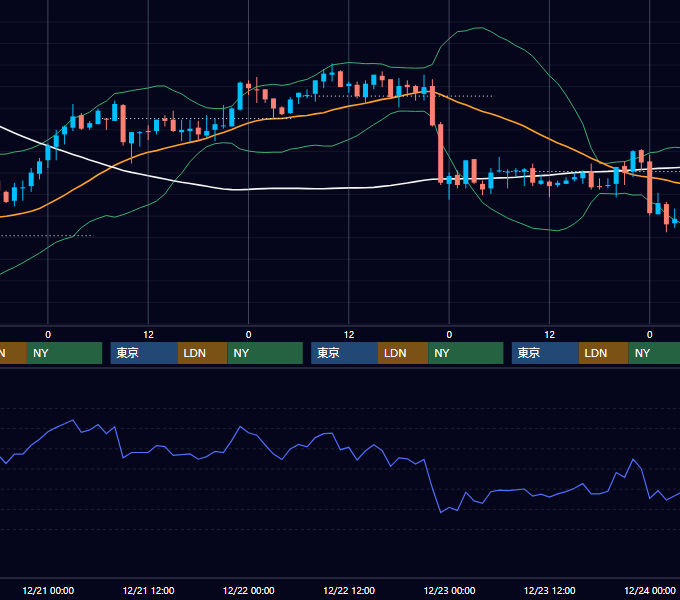Click the '12/22 00:00' date label
Image resolution: width=680 pixels, height=600 pixels.
point(248,590)
